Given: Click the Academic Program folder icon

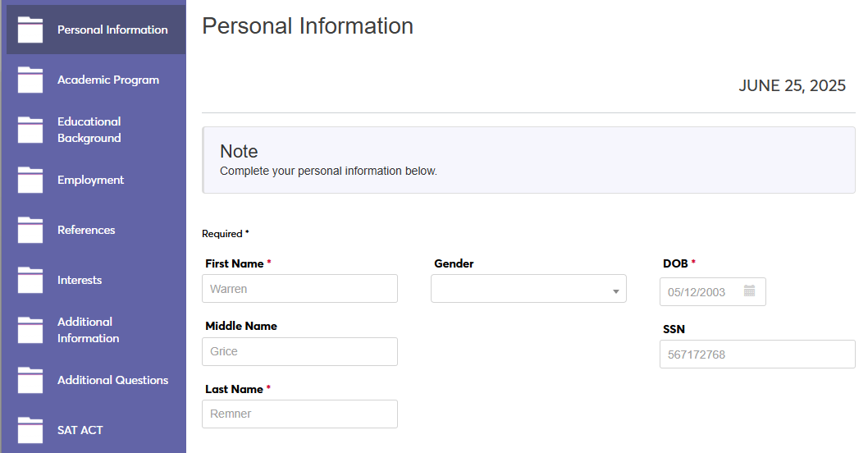Looking at the screenshot, I should pyautogui.click(x=30, y=80).
